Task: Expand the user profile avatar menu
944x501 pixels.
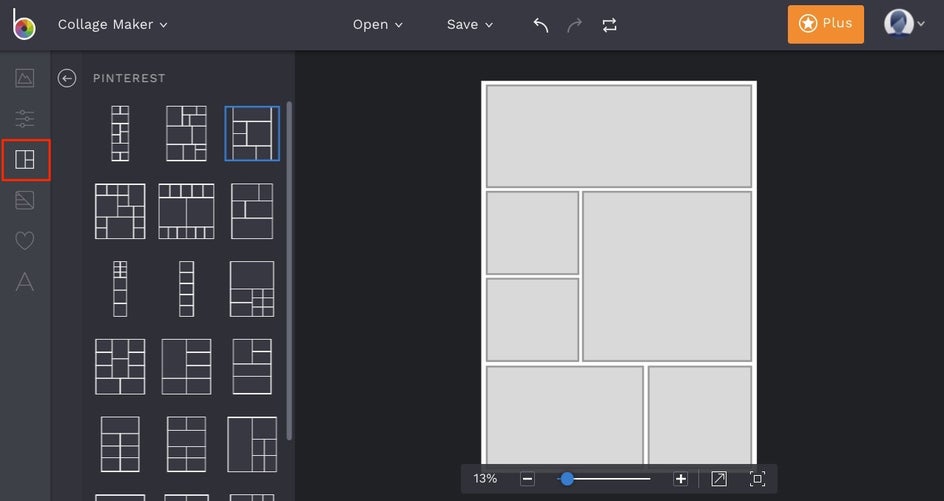Action: coord(904,24)
